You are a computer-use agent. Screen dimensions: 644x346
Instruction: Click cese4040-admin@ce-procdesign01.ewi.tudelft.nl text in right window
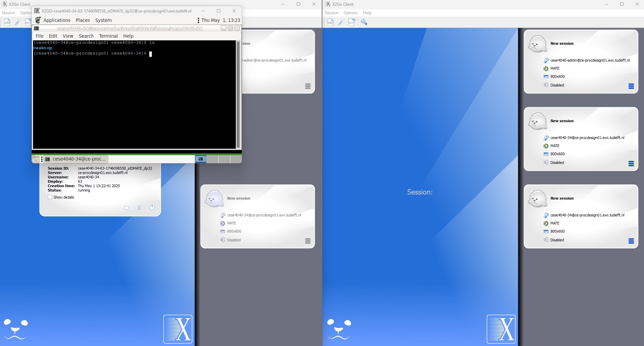click(x=590, y=60)
